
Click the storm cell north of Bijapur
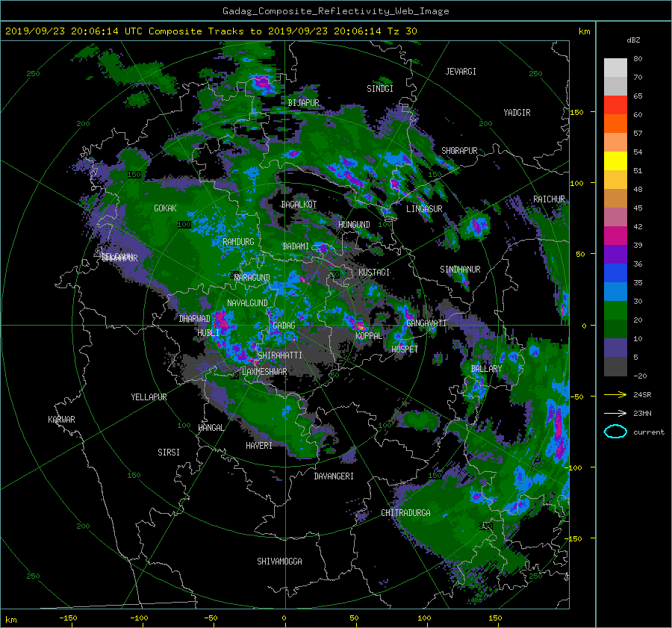[262, 83]
